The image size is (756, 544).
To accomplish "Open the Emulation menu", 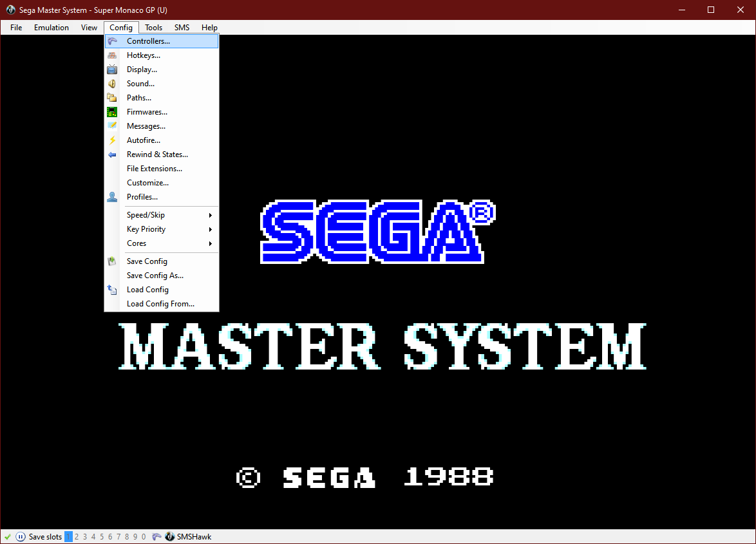I will coord(52,28).
